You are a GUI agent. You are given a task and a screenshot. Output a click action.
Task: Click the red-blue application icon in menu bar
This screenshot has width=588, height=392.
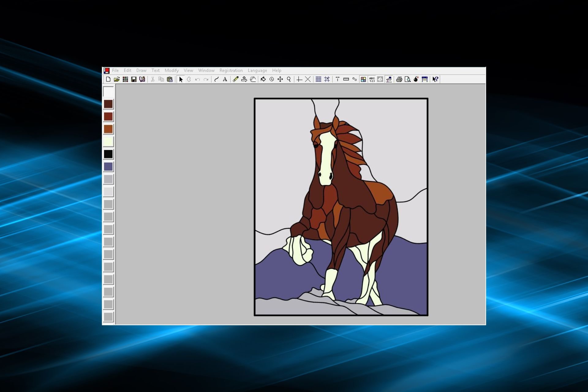pos(106,71)
